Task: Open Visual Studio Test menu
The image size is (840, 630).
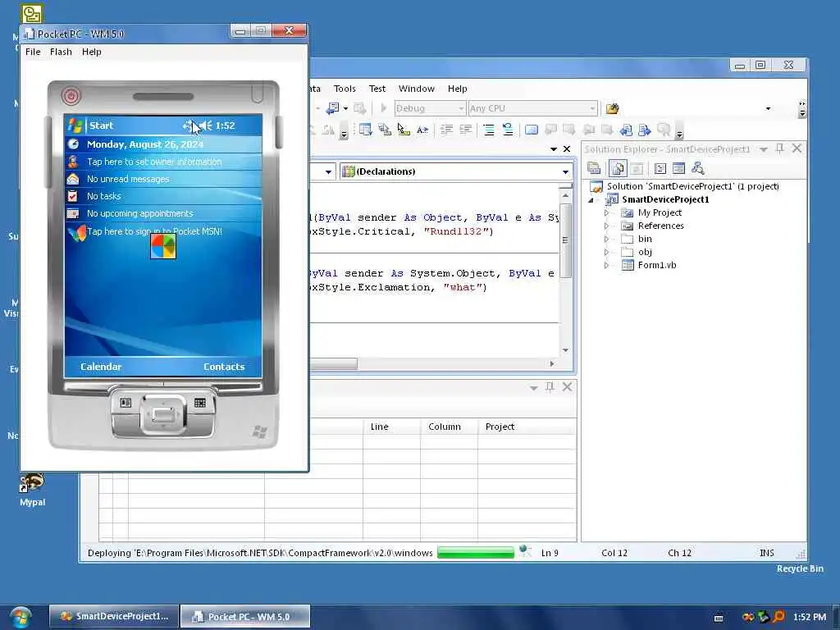Action: coord(377,89)
